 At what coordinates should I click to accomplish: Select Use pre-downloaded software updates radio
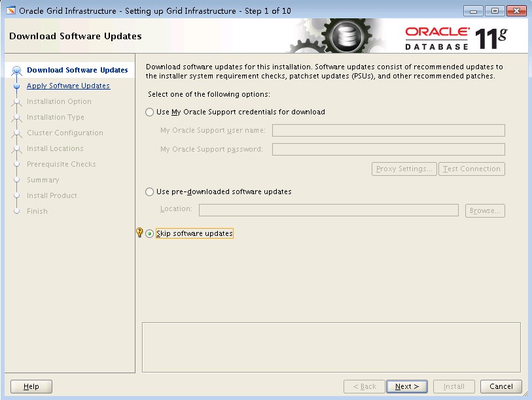click(149, 192)
